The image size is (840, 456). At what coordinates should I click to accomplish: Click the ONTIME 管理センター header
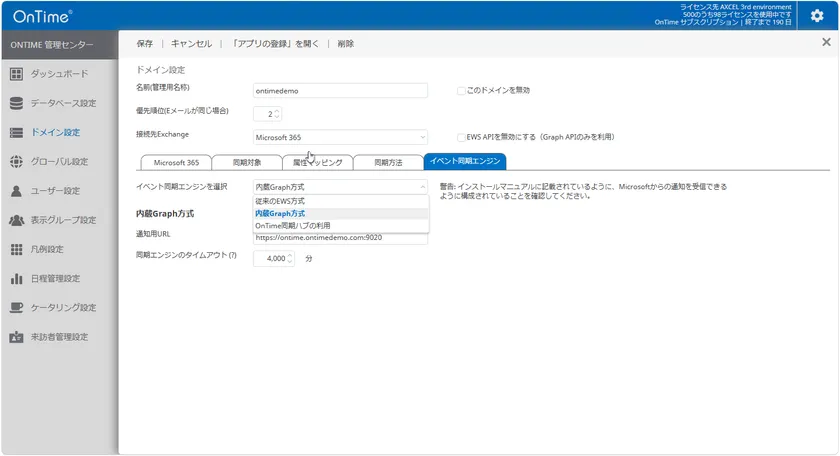tap(52, 45)
